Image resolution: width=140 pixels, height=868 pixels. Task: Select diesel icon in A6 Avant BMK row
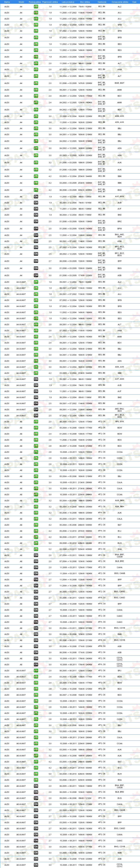click(x=36, y=853)
